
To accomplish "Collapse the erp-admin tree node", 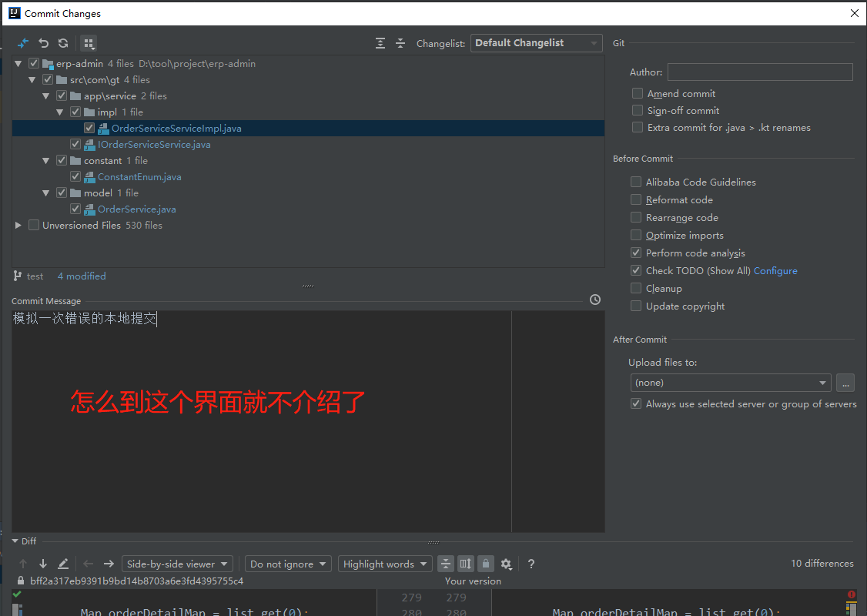I will pyautogui.click(x=18, y=64).
